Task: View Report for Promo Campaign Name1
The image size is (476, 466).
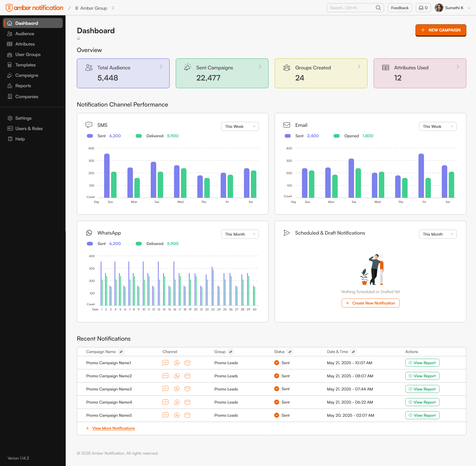Action: click(x=422, y=363)
